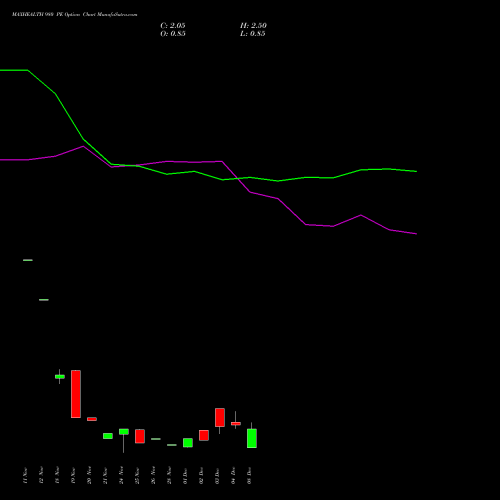Click the last green candle on the right
This screenshot has height=500, width=500.
[x=252, y=438]
